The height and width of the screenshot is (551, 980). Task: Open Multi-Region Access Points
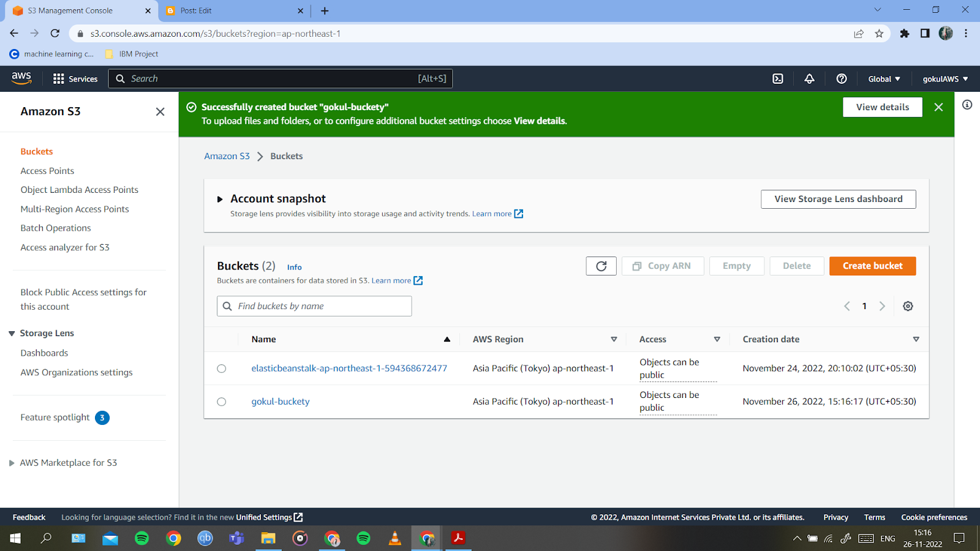coord(75,209)
